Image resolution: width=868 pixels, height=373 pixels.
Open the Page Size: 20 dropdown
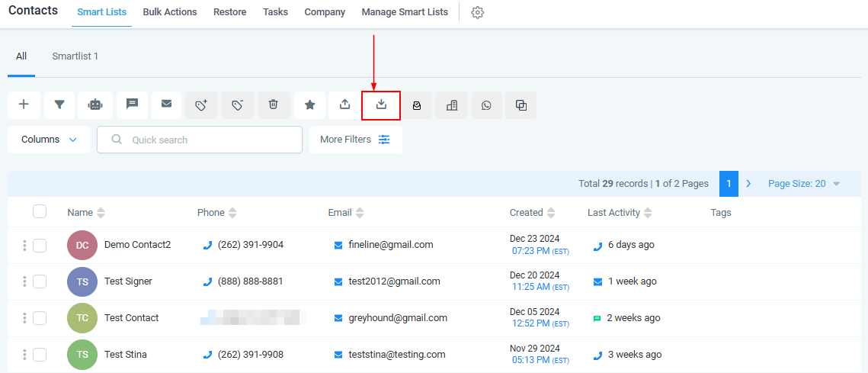coord(804,184)
